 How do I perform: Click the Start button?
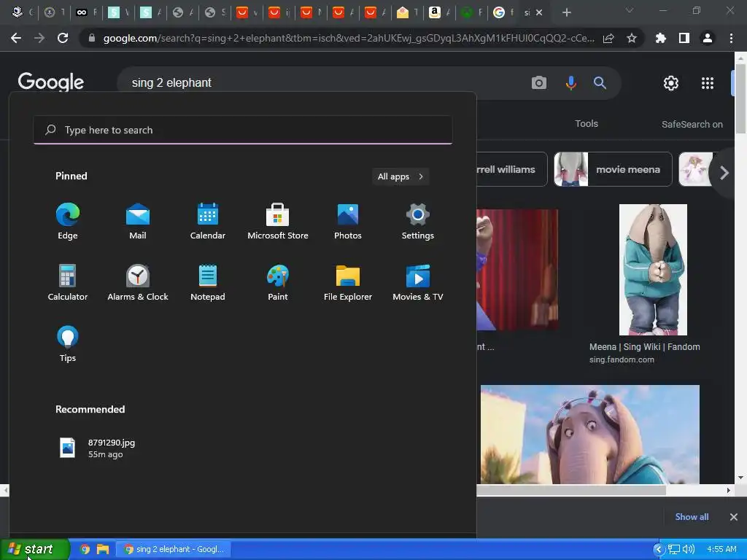pyautogui.click(x=35, y=549)
